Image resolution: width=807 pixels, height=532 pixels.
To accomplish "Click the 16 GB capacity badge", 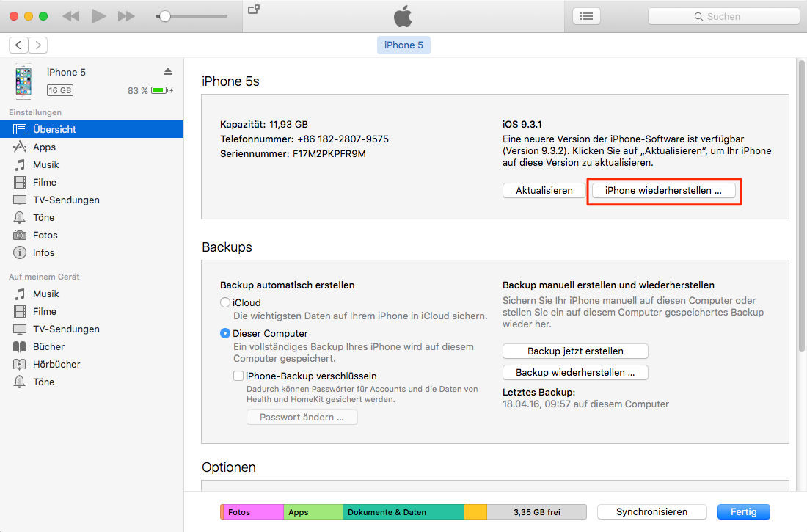I will 60,91.
